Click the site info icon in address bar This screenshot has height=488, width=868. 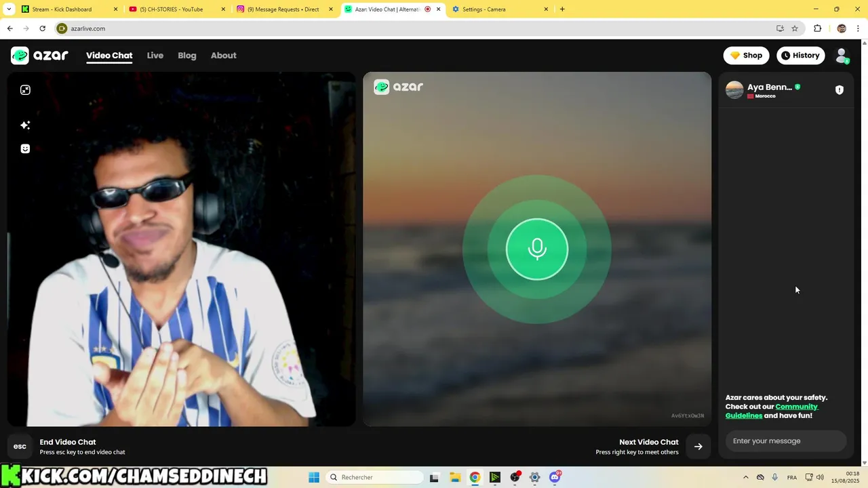(62, 28)
